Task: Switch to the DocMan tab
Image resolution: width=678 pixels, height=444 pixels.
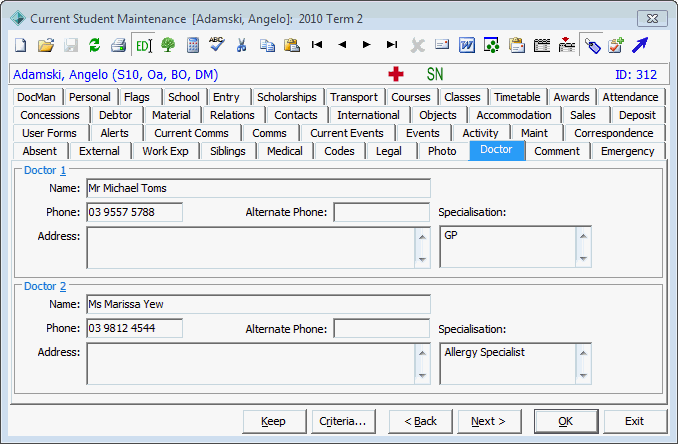Action: [36, 97]
